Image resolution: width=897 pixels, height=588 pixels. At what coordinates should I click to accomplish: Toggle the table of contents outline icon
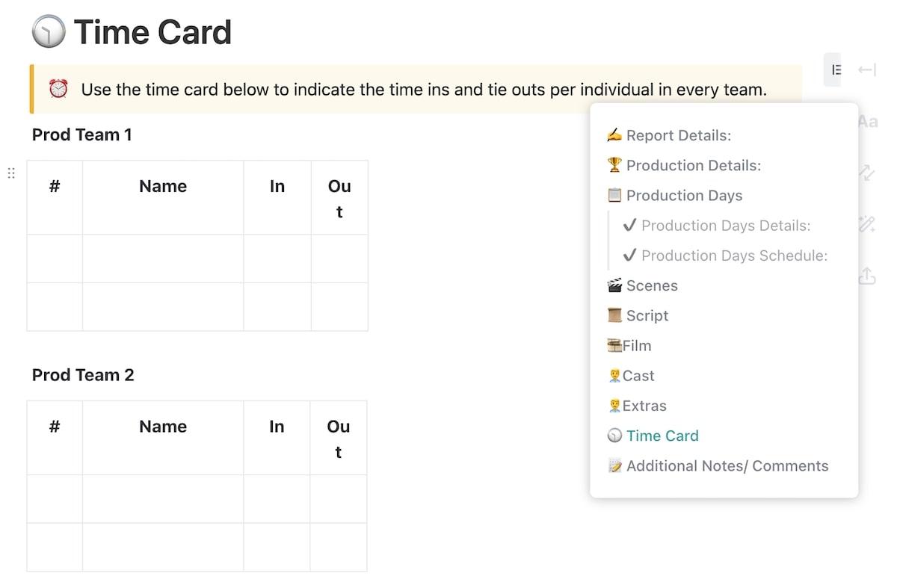click(836, 69)
